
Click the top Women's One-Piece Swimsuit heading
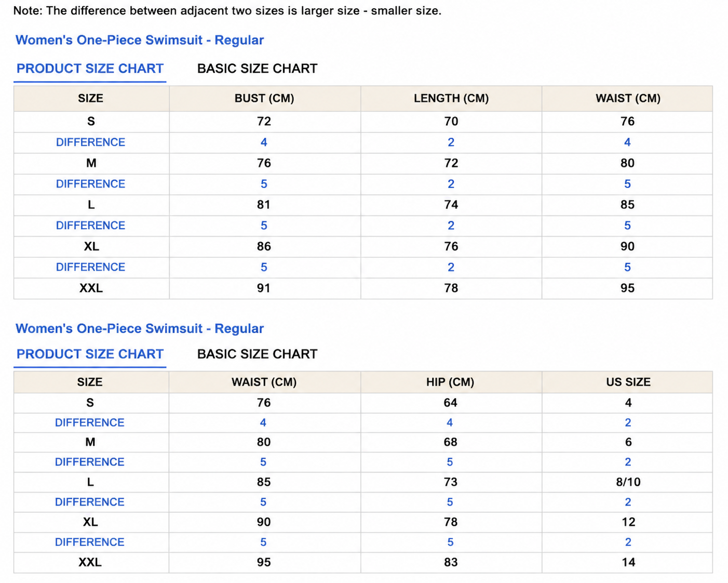pos(140,40)
